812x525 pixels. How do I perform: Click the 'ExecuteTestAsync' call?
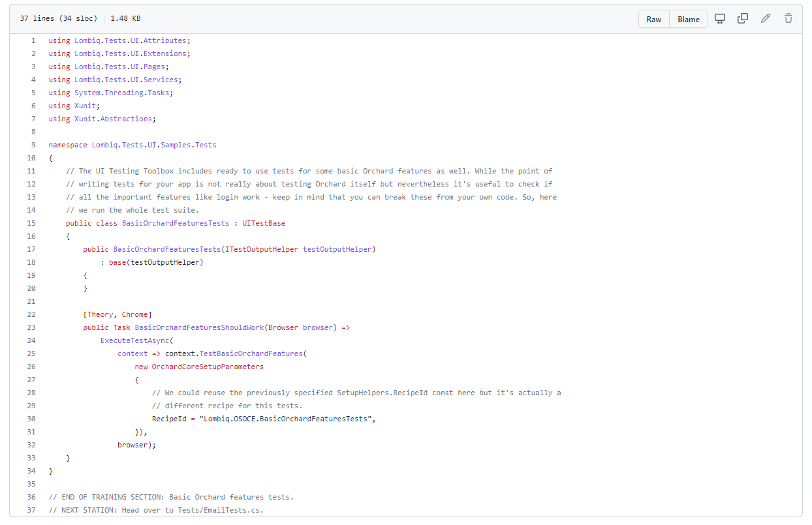[x=134, y=340]
